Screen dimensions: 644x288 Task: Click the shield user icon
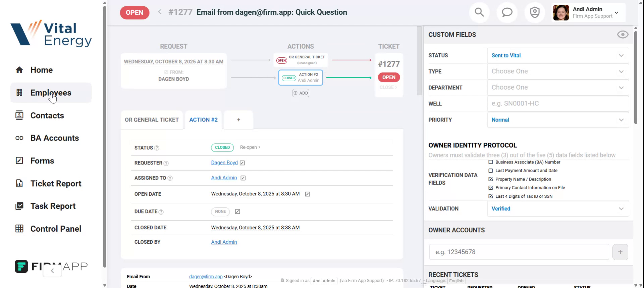(535, 13)
